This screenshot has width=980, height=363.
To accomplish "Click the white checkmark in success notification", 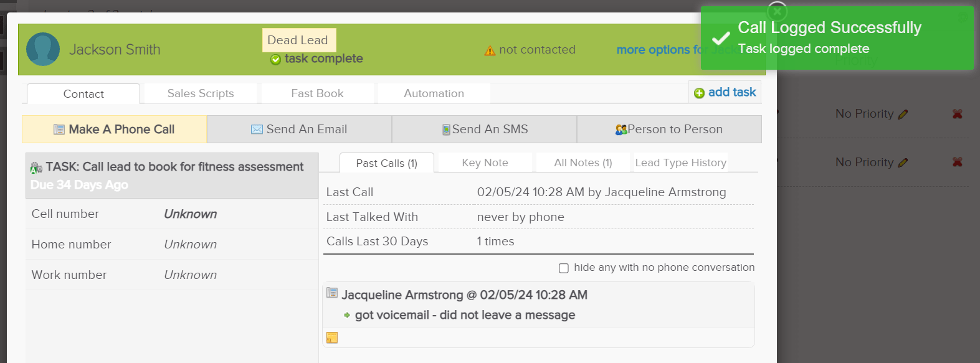I will tap(721, 38).
